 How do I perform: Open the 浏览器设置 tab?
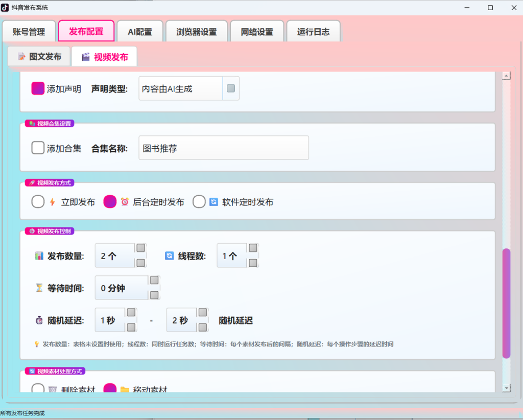coord(197,32)
